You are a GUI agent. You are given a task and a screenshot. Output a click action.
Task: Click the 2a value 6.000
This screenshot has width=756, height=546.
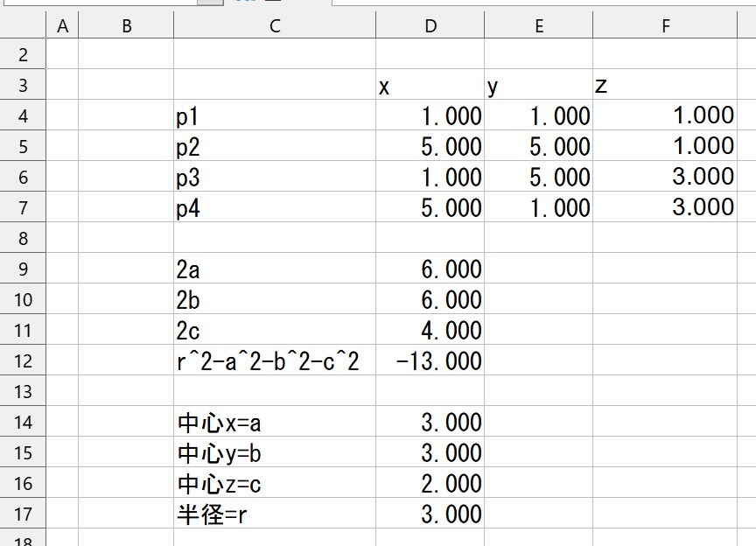pyautogui.click(x=430, y=268)
